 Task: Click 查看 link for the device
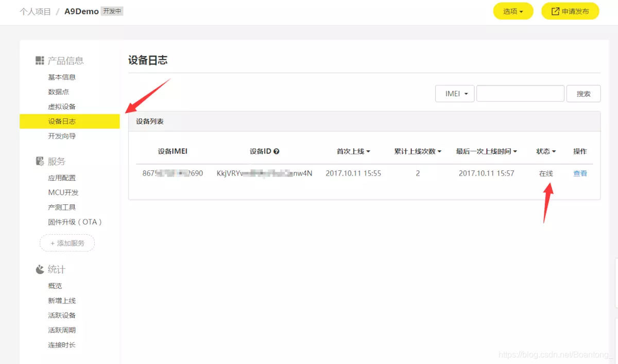pyautogui.click(x=580, y=174)
